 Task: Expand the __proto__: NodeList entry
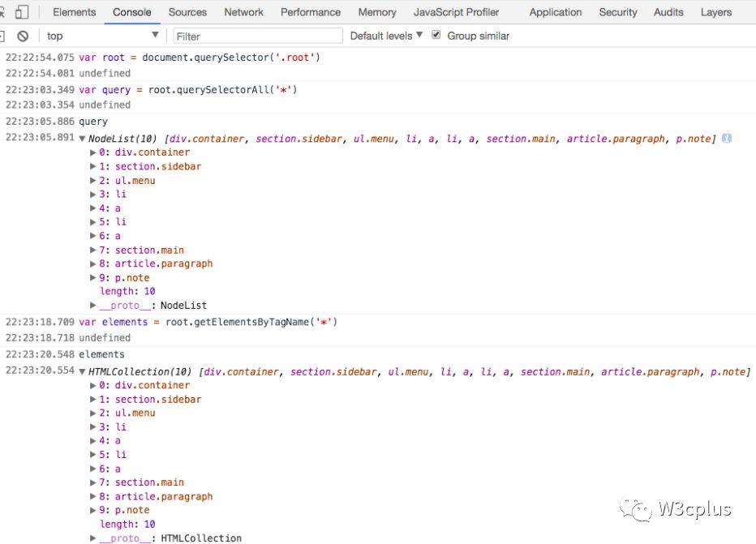pos(93,305)
